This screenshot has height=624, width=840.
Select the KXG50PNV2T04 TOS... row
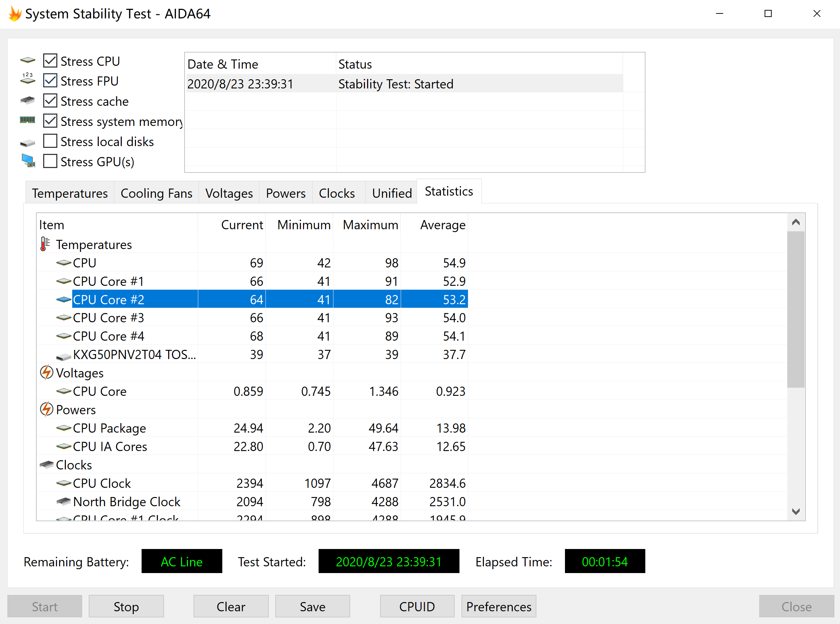click(x=252, y=354)
